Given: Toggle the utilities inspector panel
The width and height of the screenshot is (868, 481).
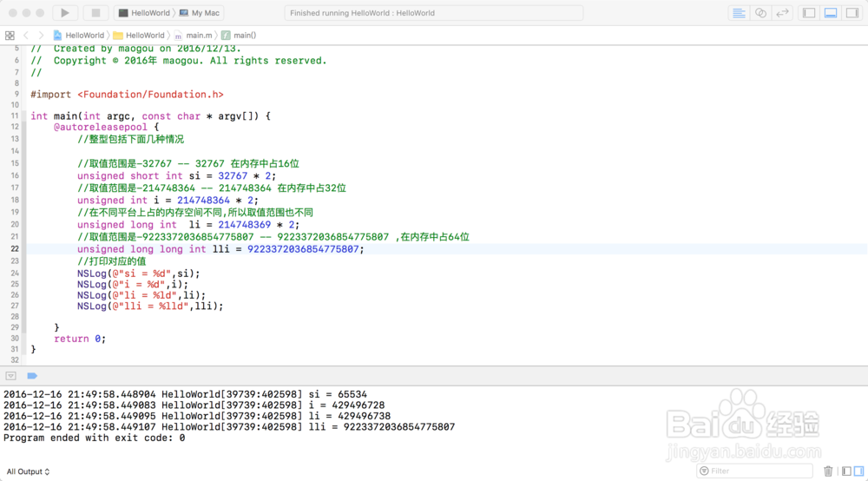Looking at the screenshot, I should (852, 13).
